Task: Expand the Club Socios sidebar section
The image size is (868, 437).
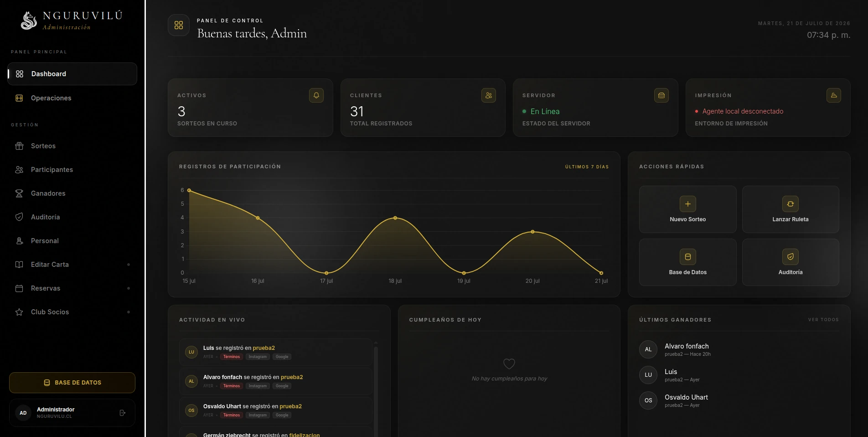Action: [72, 312]
